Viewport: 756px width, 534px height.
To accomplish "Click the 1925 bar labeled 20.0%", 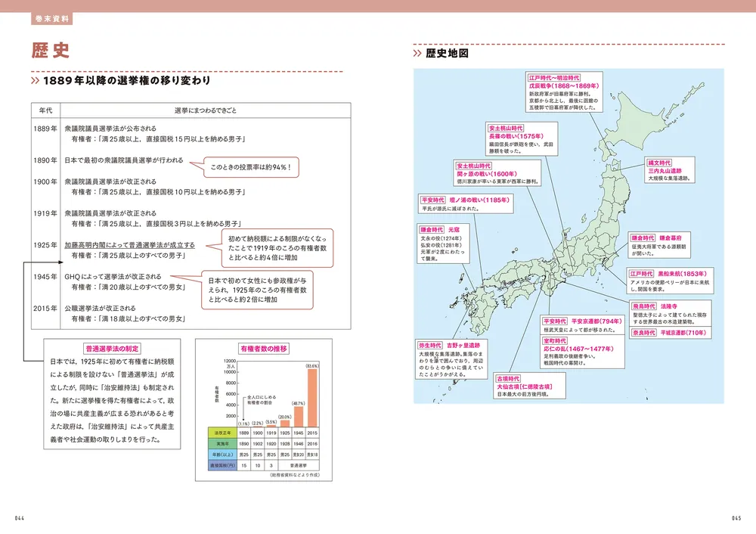I will (x=285, y=423).
